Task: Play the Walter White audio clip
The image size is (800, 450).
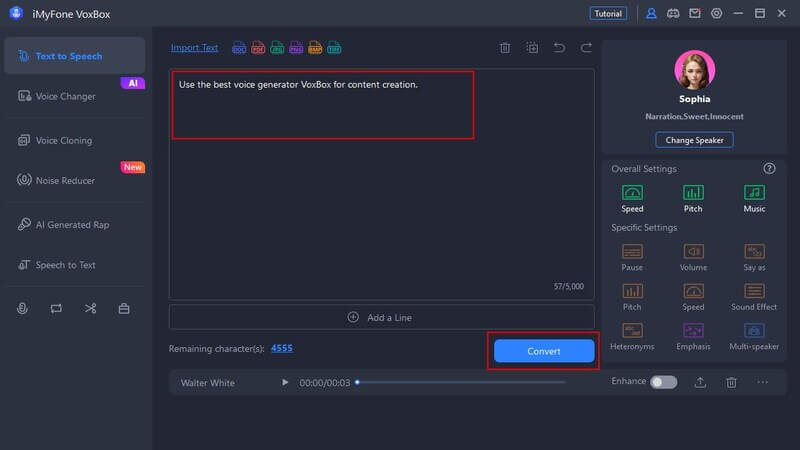Action: tap(285, 382)
